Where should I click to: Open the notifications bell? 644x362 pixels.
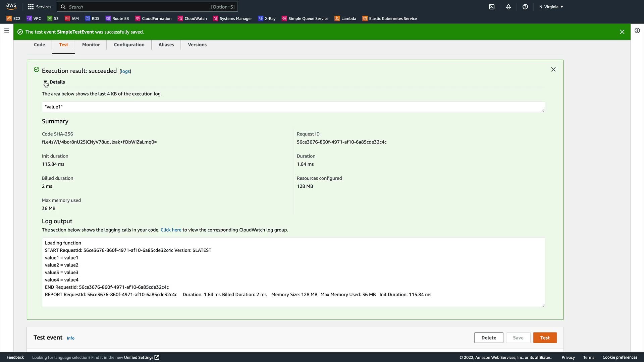[x=508, y=7]
